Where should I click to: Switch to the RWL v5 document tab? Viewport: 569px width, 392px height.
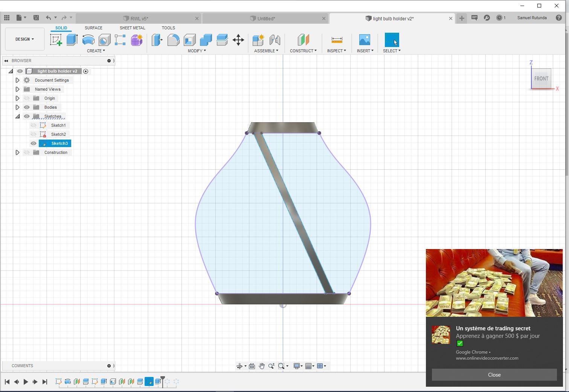coord(139,18)
